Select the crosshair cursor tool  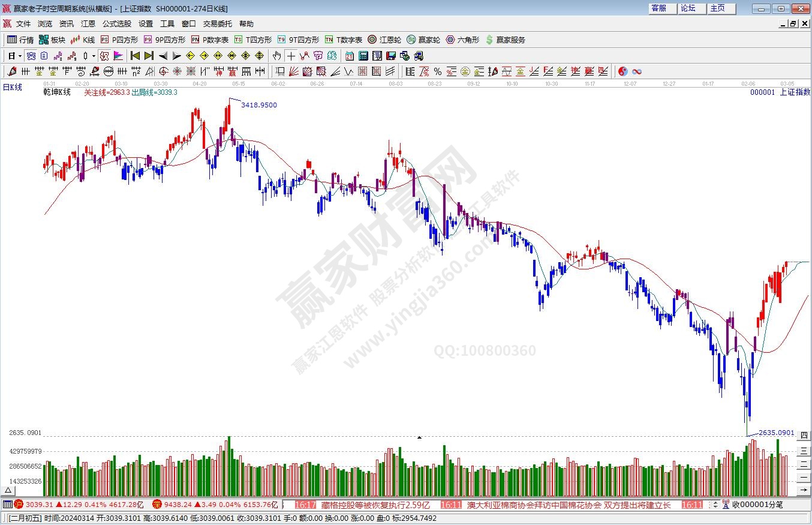(291, 56)
